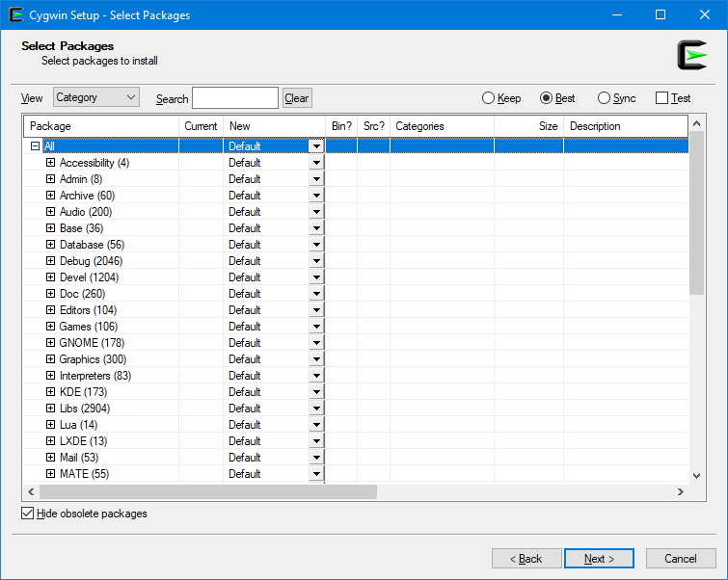The width and height of the screenshot is (728, 580).
Task: Collapse the All root tree node
Action: 36,146
